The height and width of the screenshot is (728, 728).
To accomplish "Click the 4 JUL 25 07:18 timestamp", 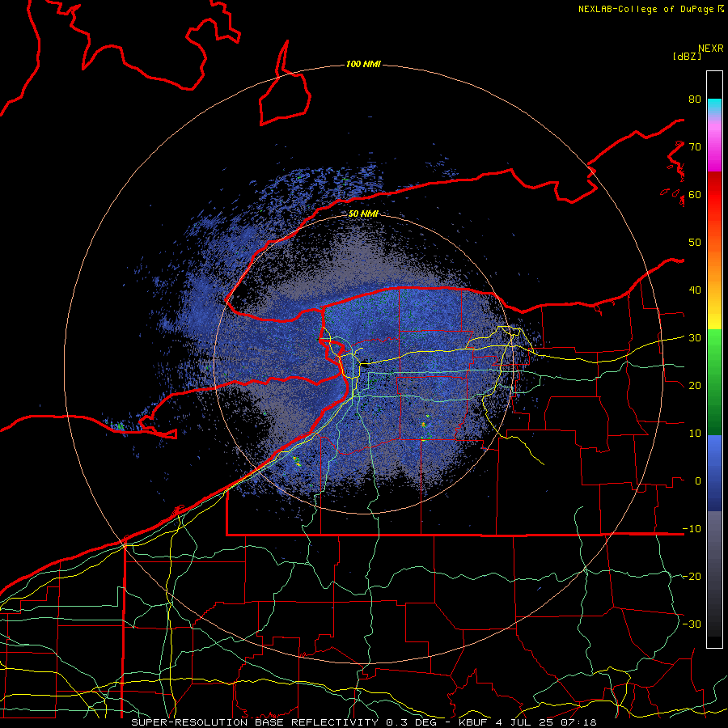I will (547, 722).
